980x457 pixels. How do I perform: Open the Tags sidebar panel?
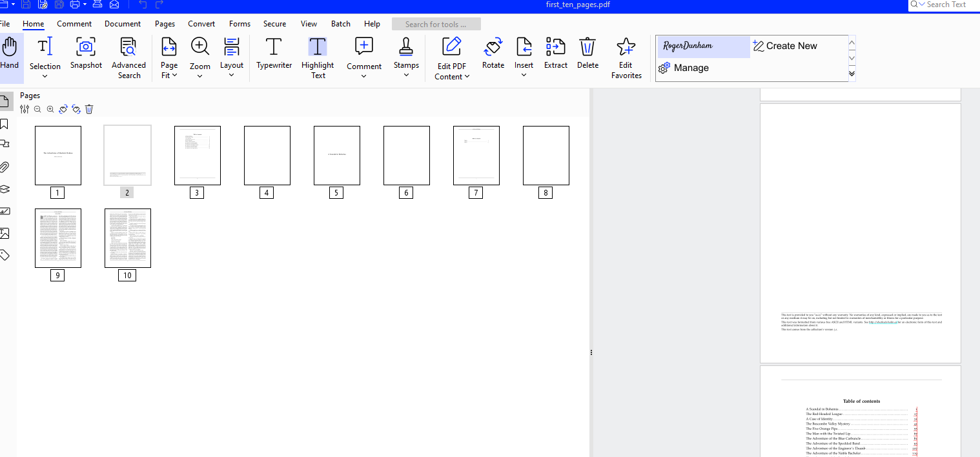pyautogui.click(x=5, y=255)
